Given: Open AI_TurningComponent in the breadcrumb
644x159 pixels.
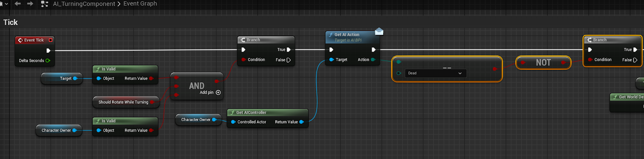Looking at the screenshot, I should (x=84, y=4).
